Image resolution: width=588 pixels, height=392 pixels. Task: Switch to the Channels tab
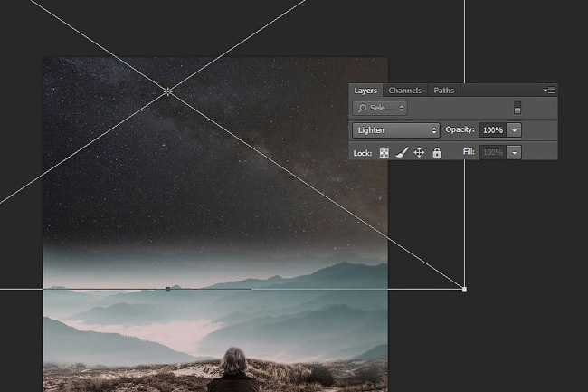coord(404,91)
